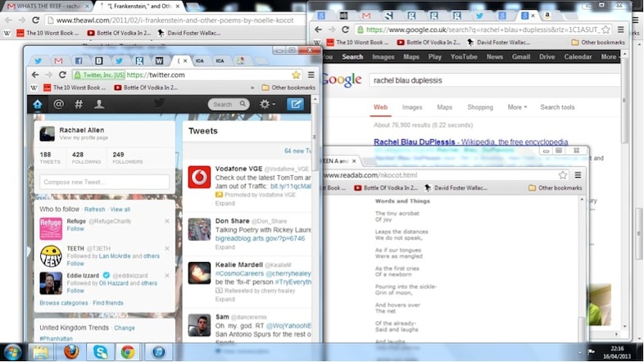Click the Compose new Tweet field
Screen dimensions: 644x362
pos(104,182)
